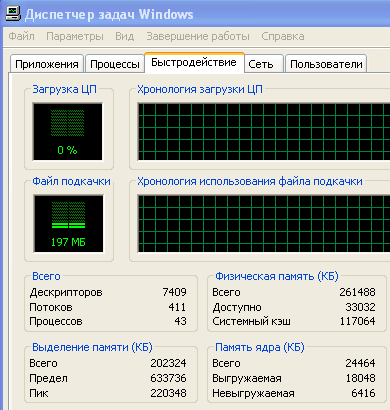
Task: Click kernel memory total 24464
Action: click(360, 363)
